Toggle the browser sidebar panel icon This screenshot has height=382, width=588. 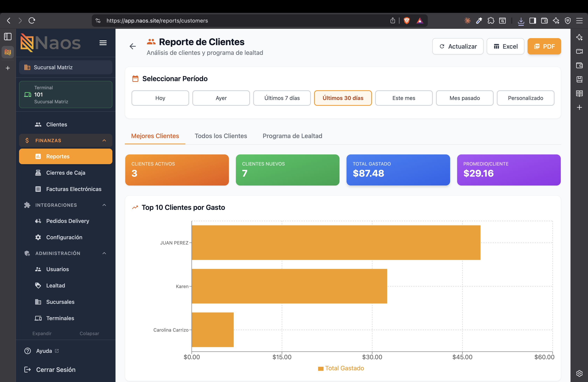pos(532,20)
